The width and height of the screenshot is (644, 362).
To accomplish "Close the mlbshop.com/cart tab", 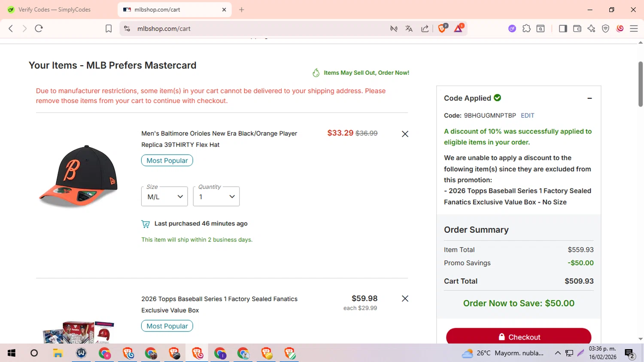I will tap(224, 9).
